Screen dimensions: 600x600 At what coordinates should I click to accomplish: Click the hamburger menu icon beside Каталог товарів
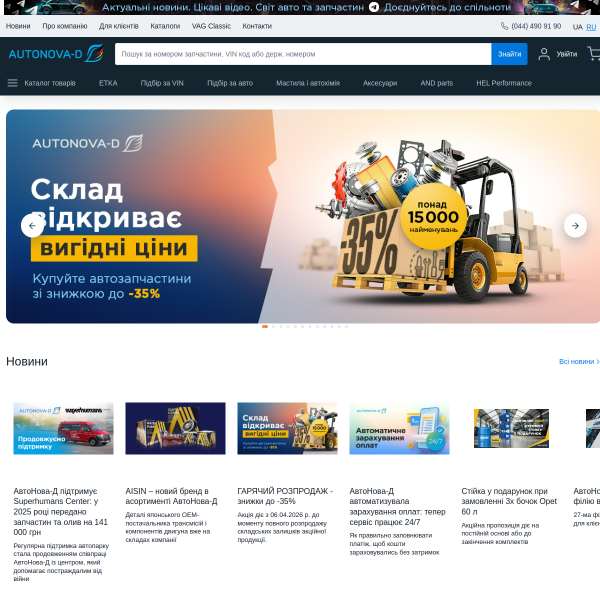coord(12,83)
